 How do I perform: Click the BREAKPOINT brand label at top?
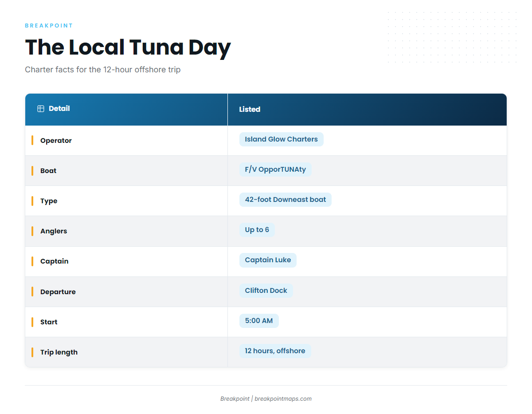click(x=49, y=26)
